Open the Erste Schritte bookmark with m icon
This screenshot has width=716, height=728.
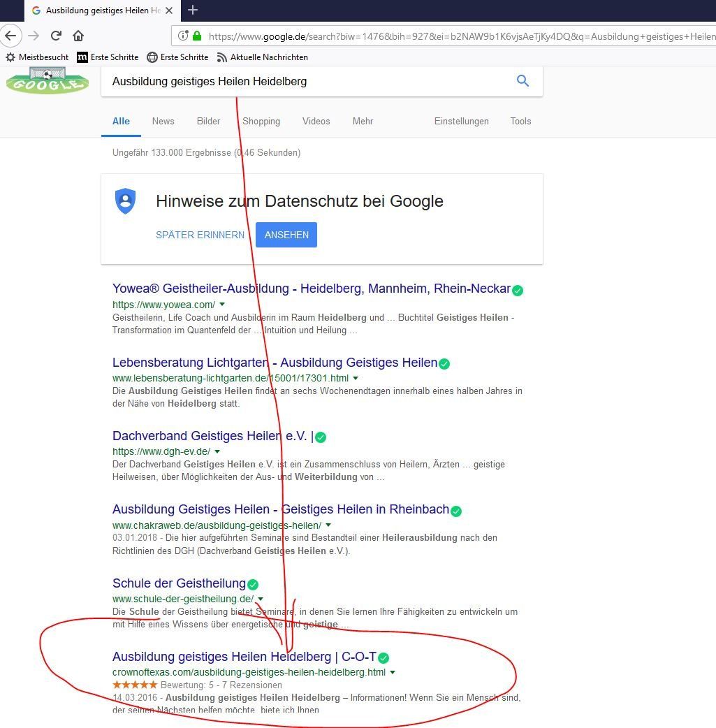pyautogui.click(x=82, y=57)
